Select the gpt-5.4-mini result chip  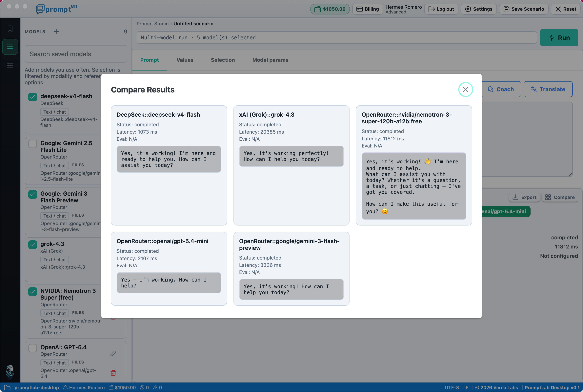(x=506, y=211)
